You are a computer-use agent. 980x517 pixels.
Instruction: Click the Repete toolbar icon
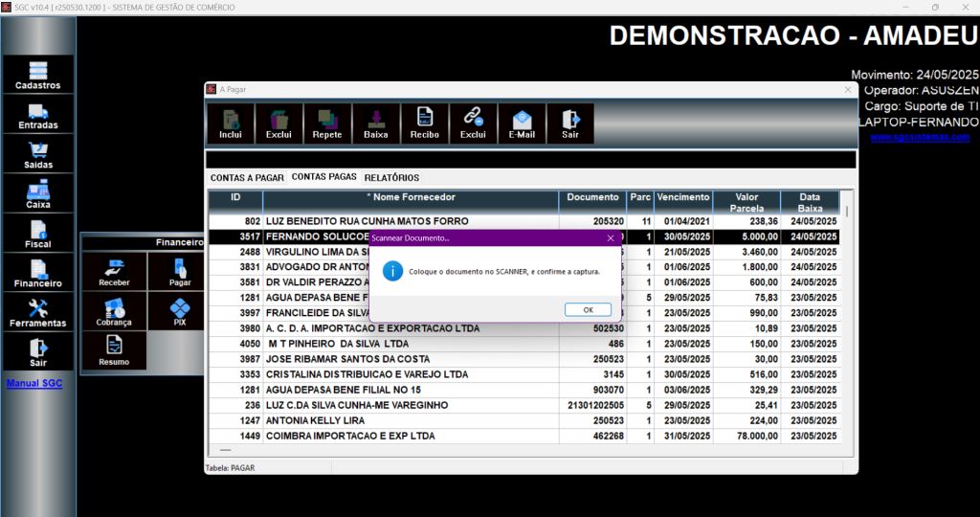pyautogui.click(x=327, y=124)
